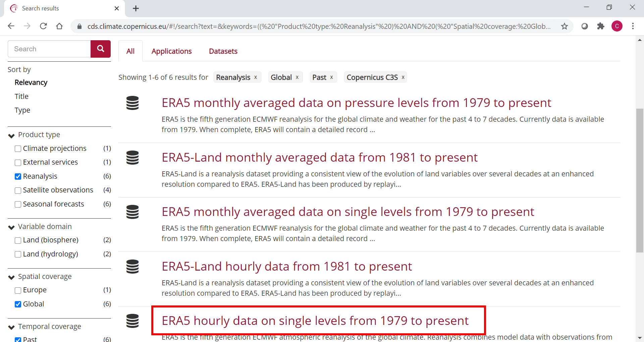The width and height of the screenshot is (644, 342).
Task: Check the Seasonal forecasts checkbox
Action: [x=18, y=204]
